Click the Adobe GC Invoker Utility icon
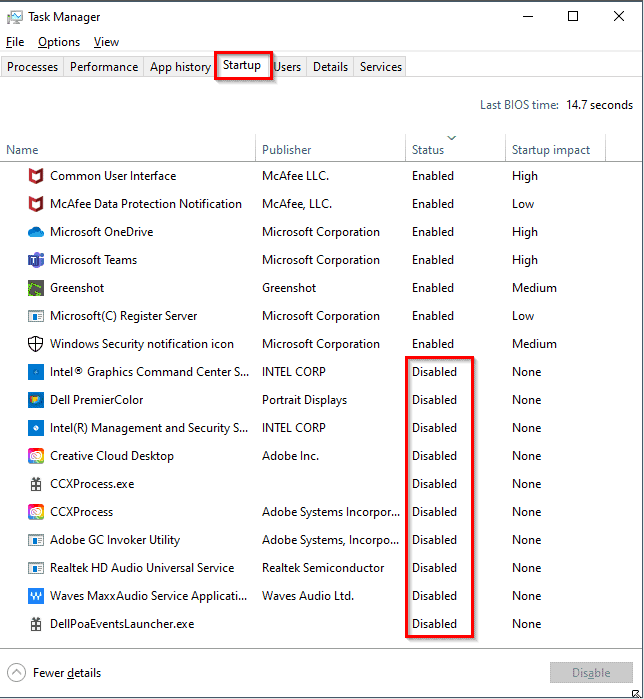This screenshot has height=699, width=644. (x=36, y=540)
